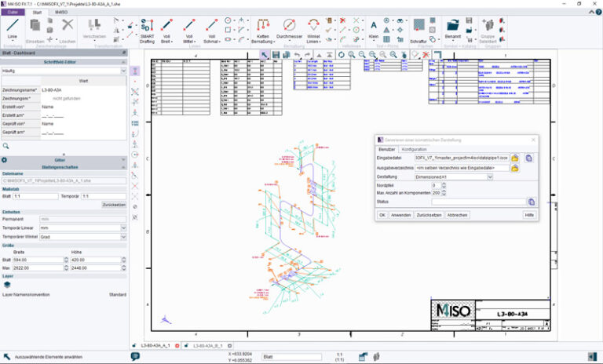Increase Max. Anzahl an Komponenten stepper
Image resolution: width=603 pixels, height=364 pixels.
click(444, 191)
